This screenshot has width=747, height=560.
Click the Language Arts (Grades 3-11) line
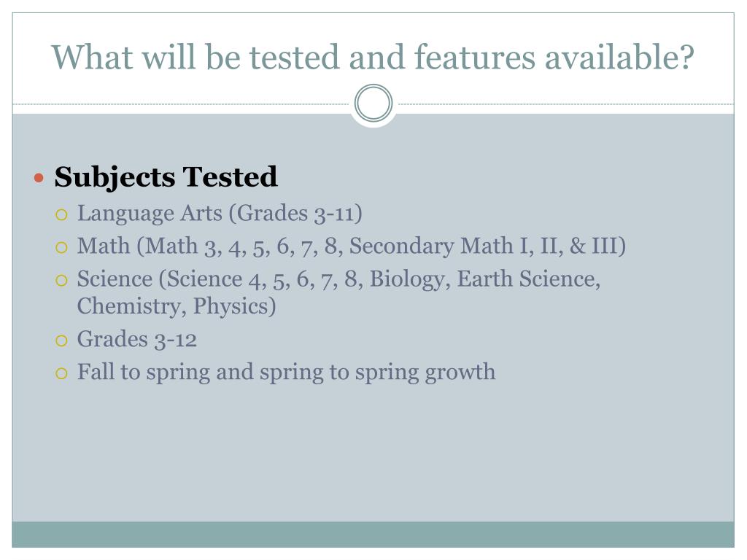[220, 214]
